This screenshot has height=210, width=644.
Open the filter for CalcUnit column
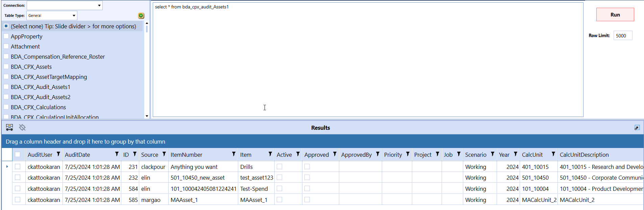tap(553, 154)
